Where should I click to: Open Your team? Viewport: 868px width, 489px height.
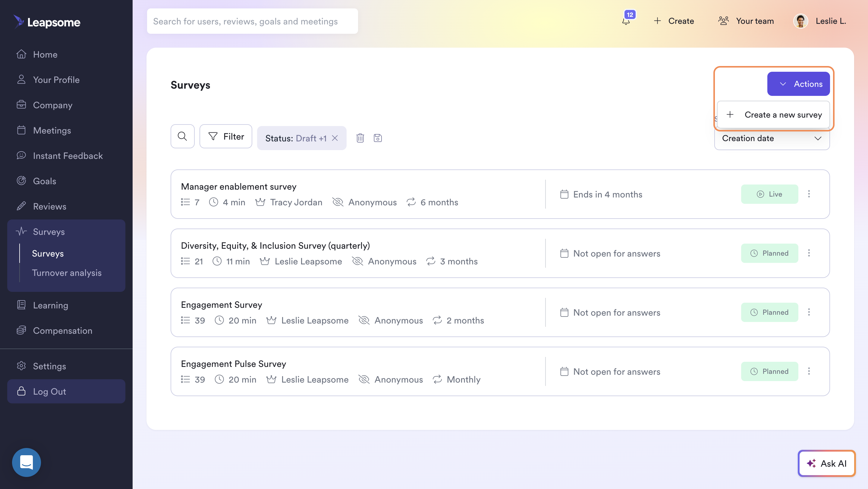(x=746, y=21)
